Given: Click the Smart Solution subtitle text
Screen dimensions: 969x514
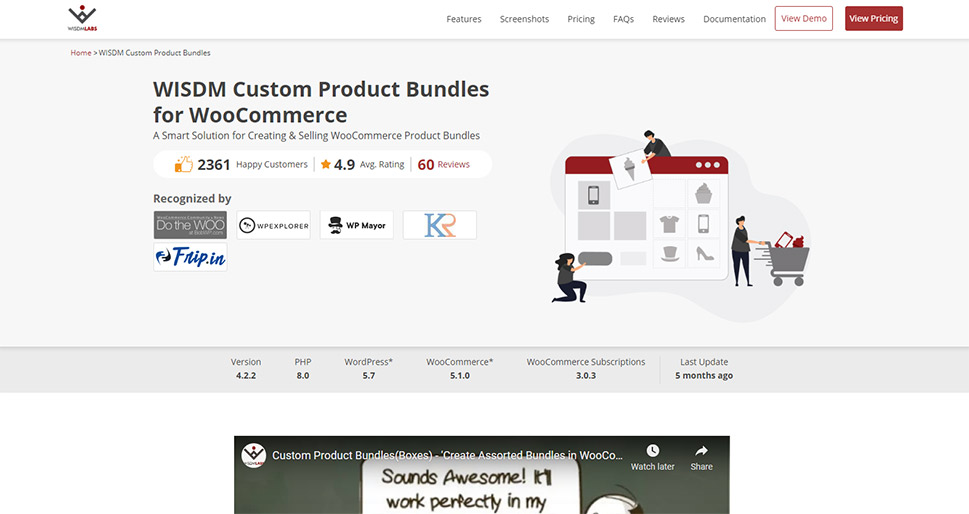Looking at the screenshot, I should [316, 135].
